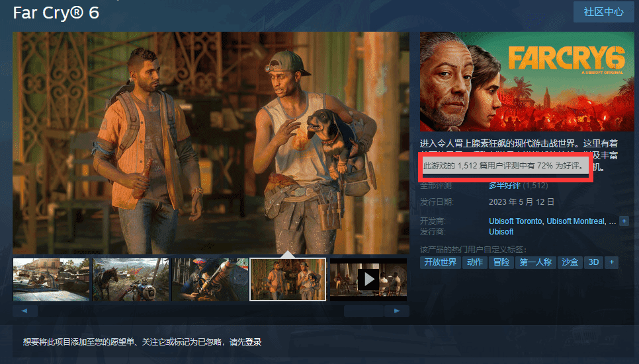Select the 动作 tag
Viewport: 639px width, 364px height.
coord(474,262)
